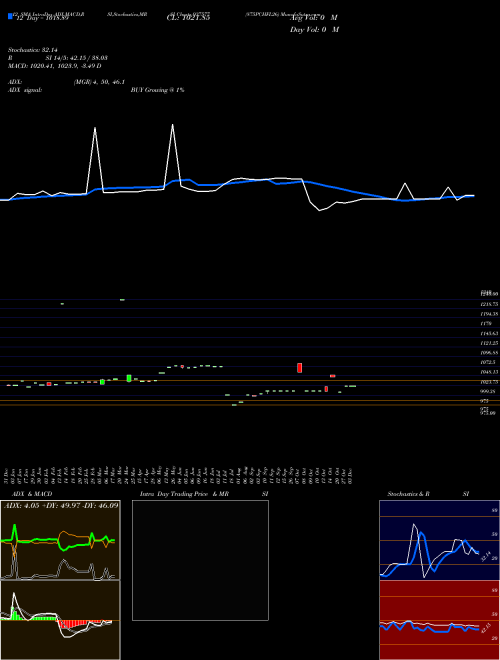500x660 pixels.
Task: Click the 1145.63 price axis label
Action: 489,333
